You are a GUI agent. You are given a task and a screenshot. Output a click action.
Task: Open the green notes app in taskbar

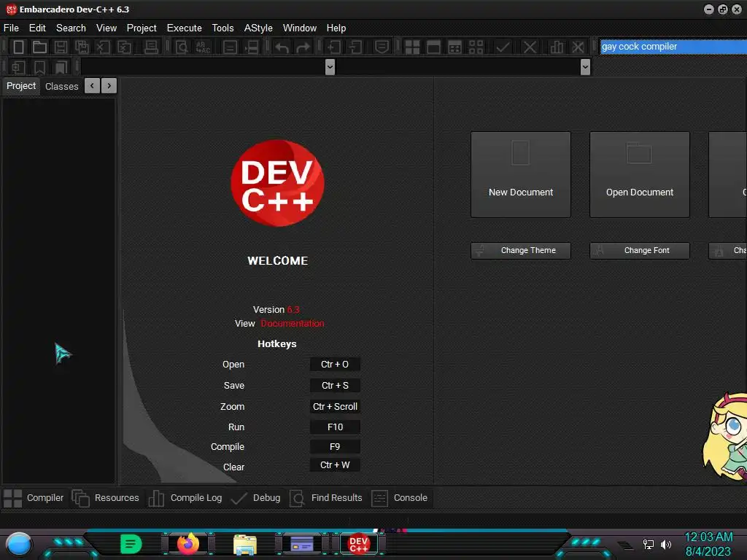[131, 544]
